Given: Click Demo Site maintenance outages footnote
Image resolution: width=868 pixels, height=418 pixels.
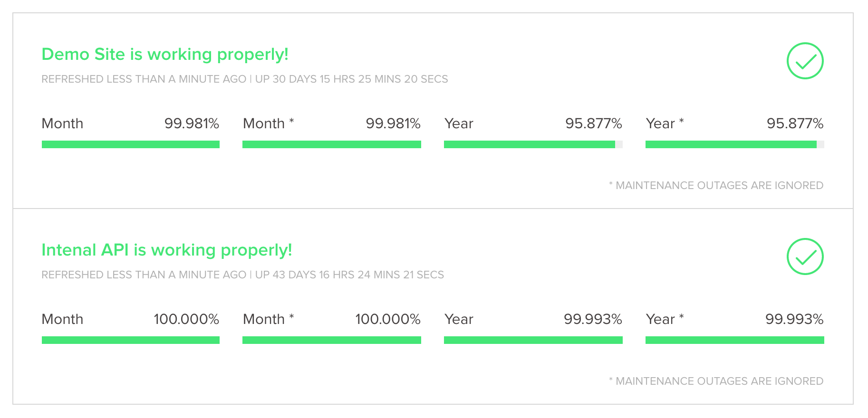Looking at the screenshot, I should pos(716,185).
